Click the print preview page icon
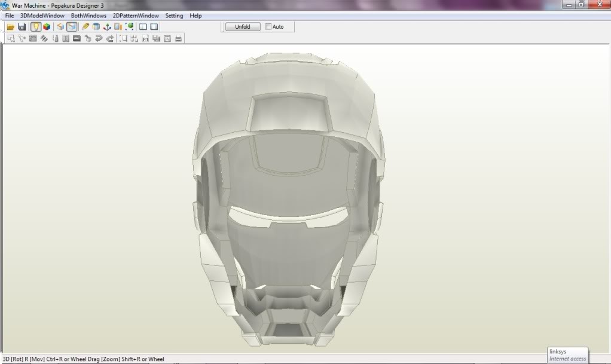The height and width of the screenshot is (364, 611). click(167, 38)
